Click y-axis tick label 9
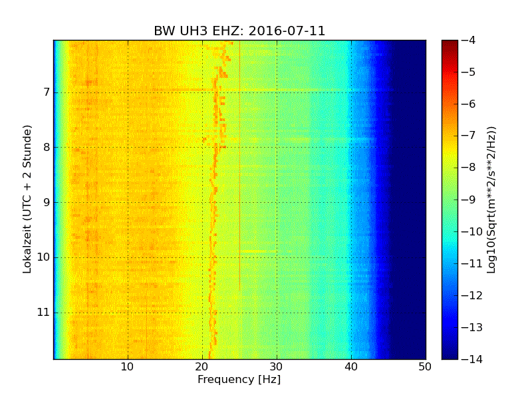The height and width of the screenshot is (399, 532). click(47, 203)
